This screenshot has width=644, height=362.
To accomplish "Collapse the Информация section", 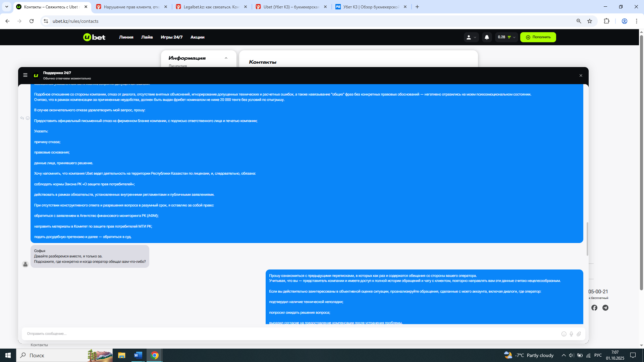I will (226, 58).
